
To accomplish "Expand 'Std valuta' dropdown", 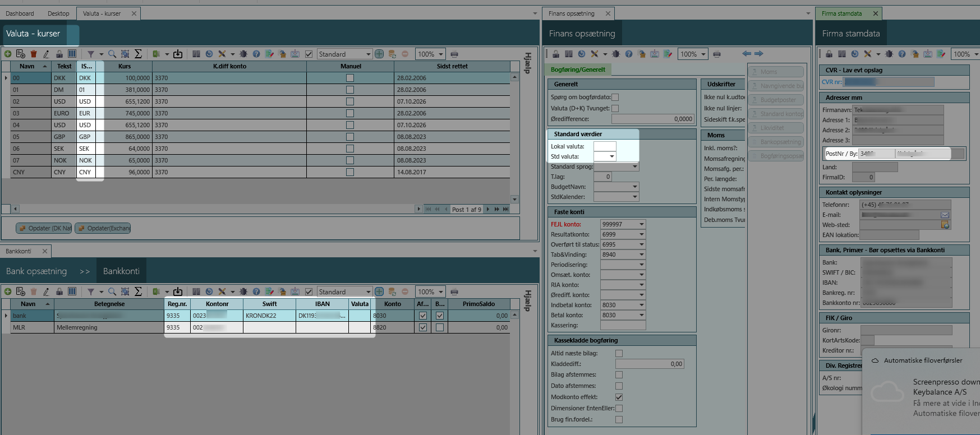I will pos(612,156).
